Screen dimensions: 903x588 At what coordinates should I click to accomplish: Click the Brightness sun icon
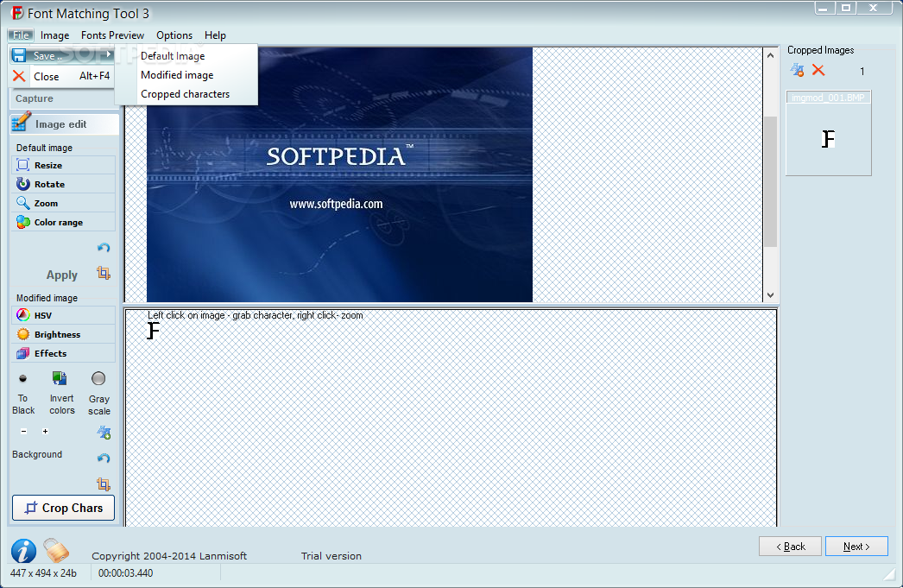pyautogui.click(x=23, y=335)
